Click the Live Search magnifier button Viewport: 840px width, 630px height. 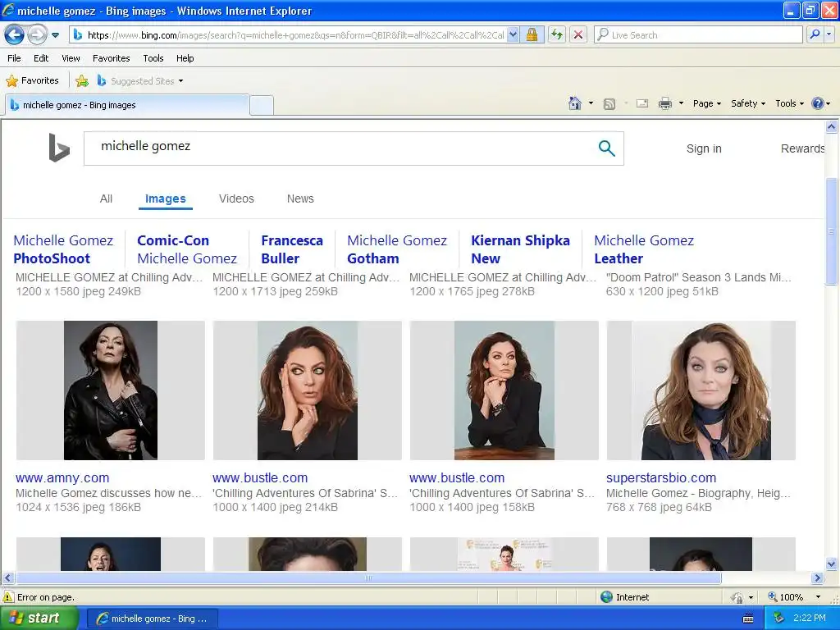click(815, 35)
